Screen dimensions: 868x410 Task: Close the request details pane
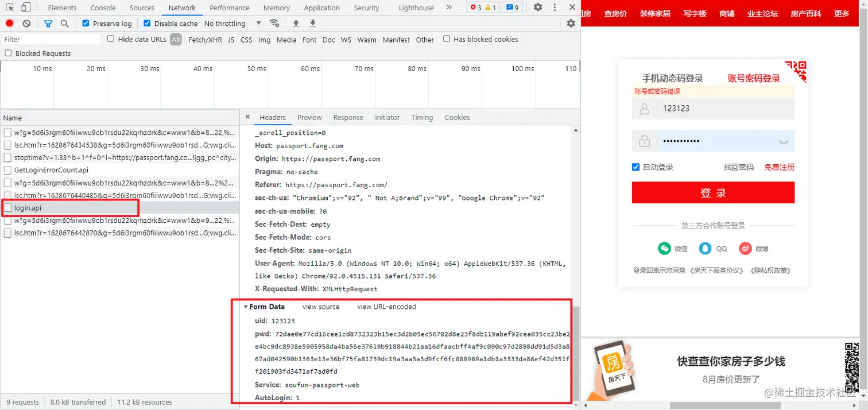click(247, 117)
